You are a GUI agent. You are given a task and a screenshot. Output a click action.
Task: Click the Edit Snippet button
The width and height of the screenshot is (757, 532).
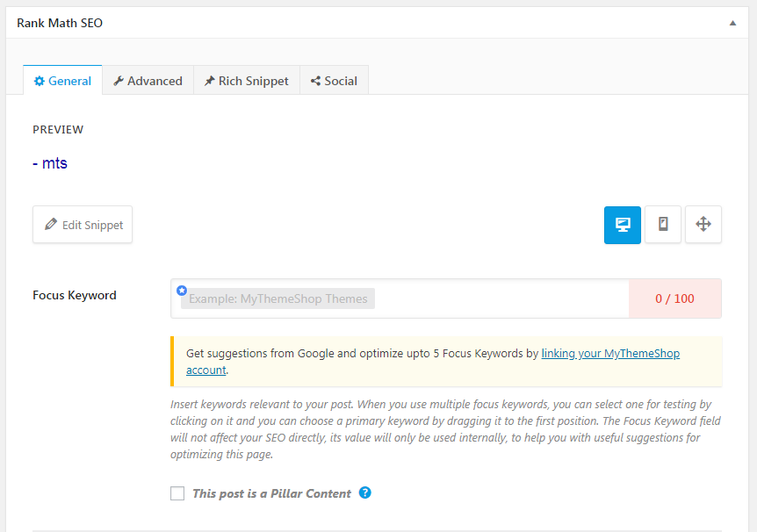(83, 225)
